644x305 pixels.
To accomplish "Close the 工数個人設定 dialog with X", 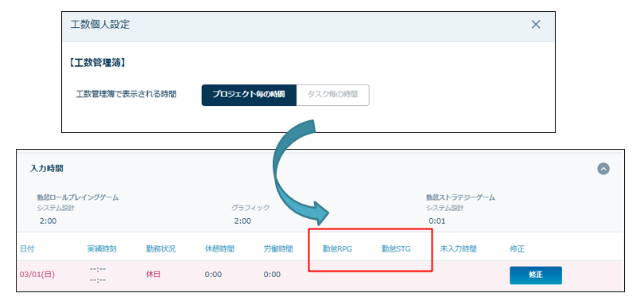I will [536, 25].
